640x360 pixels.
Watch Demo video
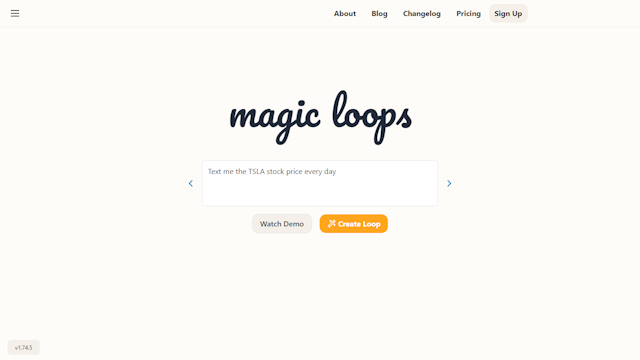pos(282,224)
